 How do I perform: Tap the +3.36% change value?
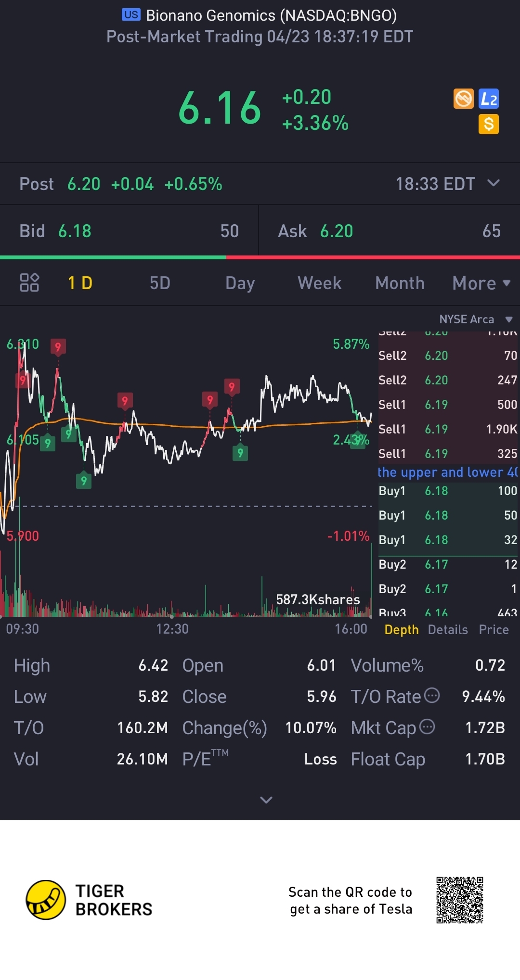click(315, 123)
